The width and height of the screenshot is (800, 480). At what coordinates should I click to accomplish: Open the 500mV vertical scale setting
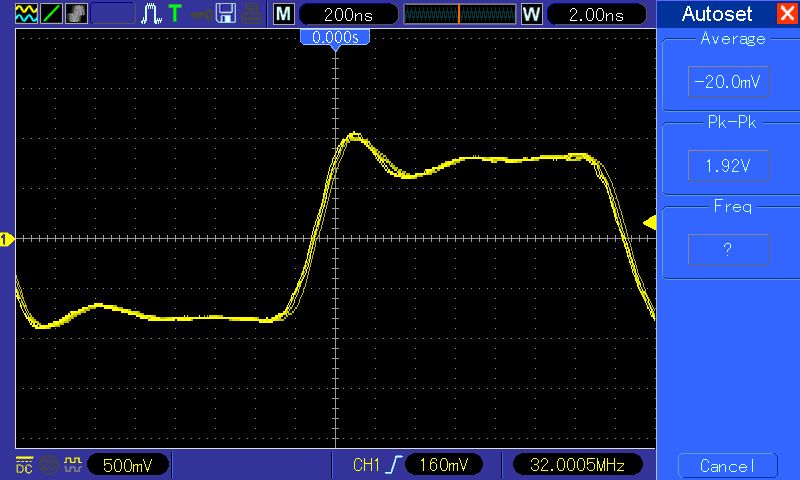tap(128, 465)
